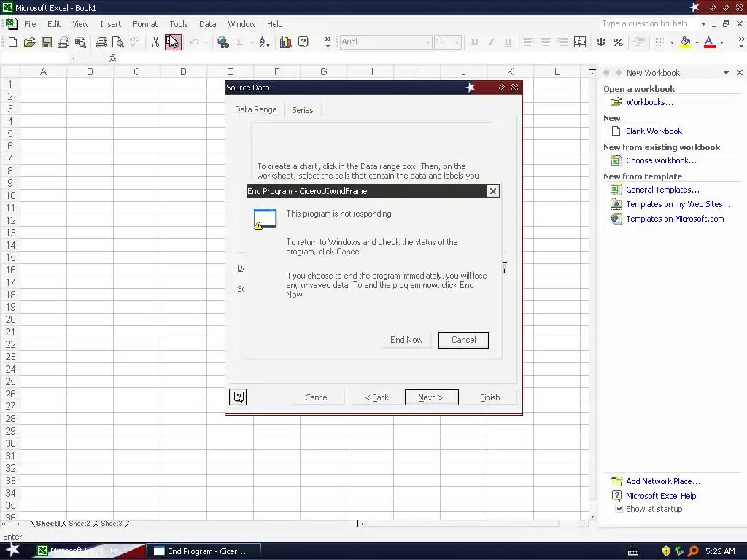Click Next in the Source Data wizard
The height and width of the screenshot is (560, 747).
pyautogui.click(x=431, y=397)
